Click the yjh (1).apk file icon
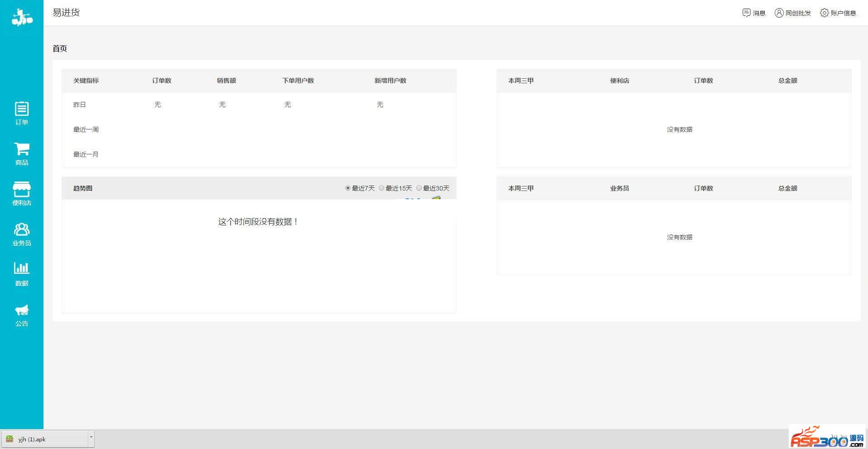The height and width of the screenshot is (449, 868). coord(10,439)
